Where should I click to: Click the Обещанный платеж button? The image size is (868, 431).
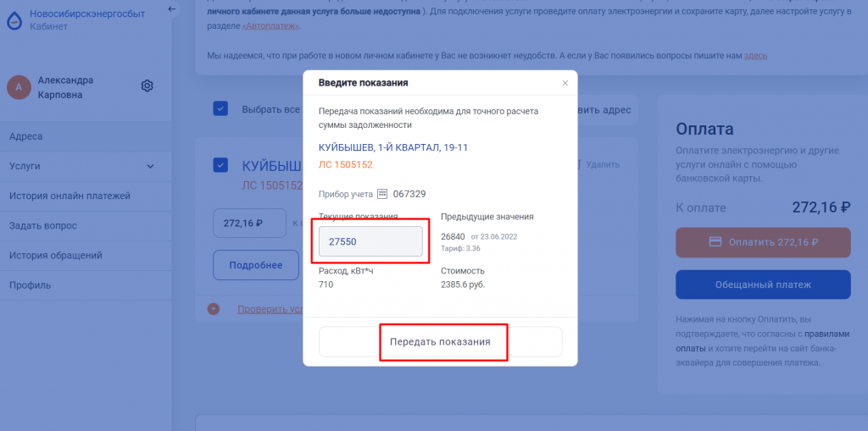pyautogui.click(x=762, y=285)
